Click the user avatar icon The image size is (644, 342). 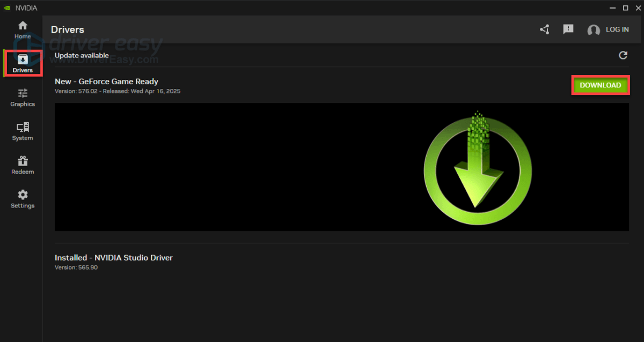(x=594, y=30)
